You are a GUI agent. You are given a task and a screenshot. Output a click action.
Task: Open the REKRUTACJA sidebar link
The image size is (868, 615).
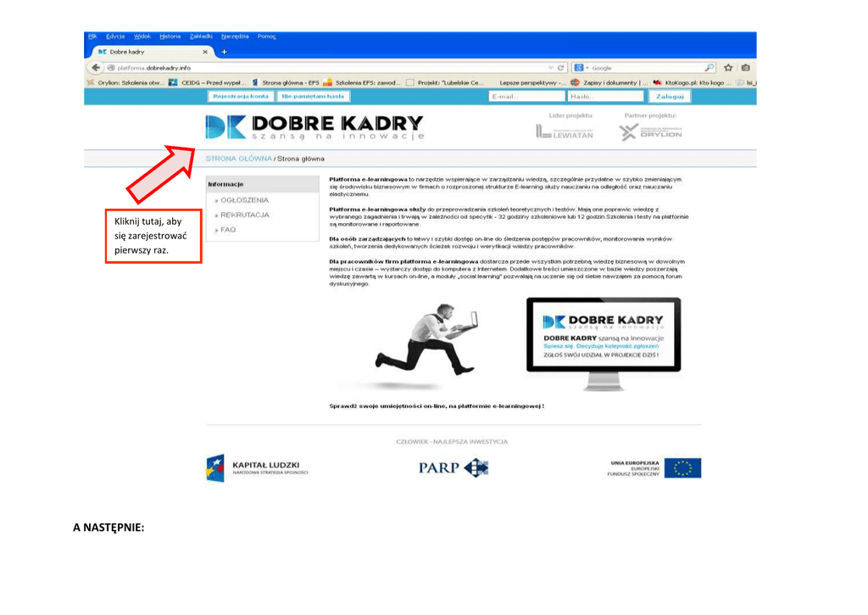[x=244, y=215]
